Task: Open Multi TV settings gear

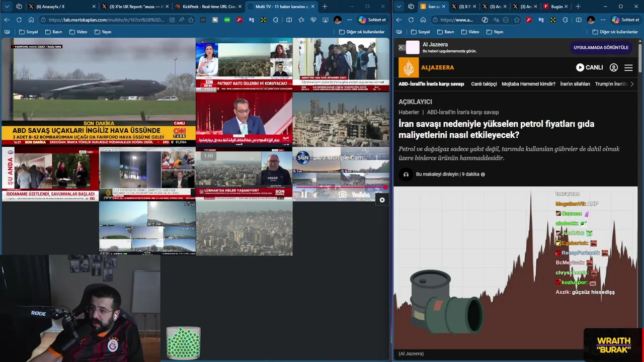Action: (382, 200)
